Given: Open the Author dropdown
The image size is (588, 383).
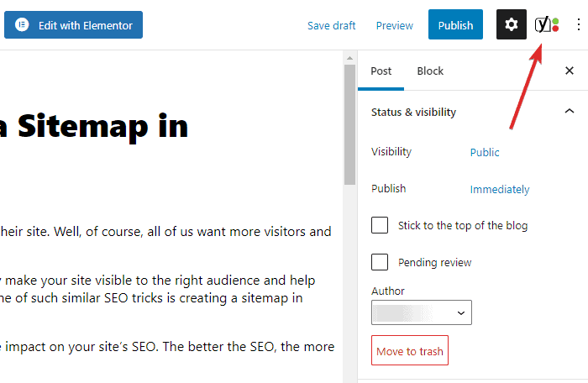Looking at the screenshot, I should tap(421, 312).
